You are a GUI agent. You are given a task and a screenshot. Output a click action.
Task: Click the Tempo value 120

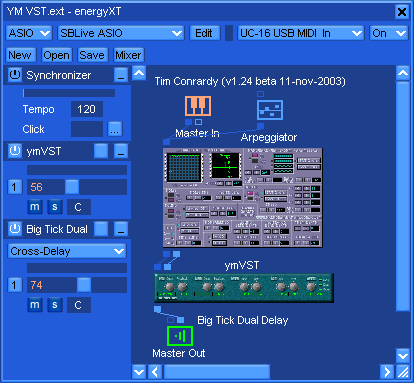(87, 109)
